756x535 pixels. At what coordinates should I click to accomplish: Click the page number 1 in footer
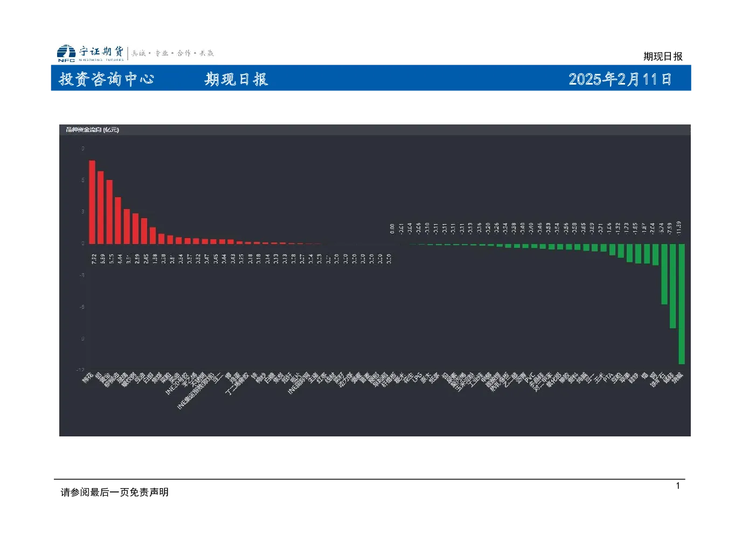[x=678, y=486]
